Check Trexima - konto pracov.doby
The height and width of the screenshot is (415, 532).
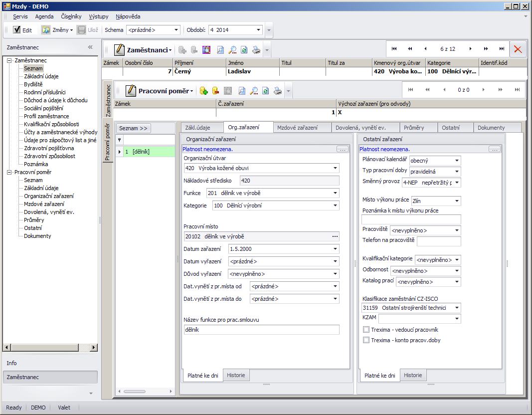click(366, 340)
